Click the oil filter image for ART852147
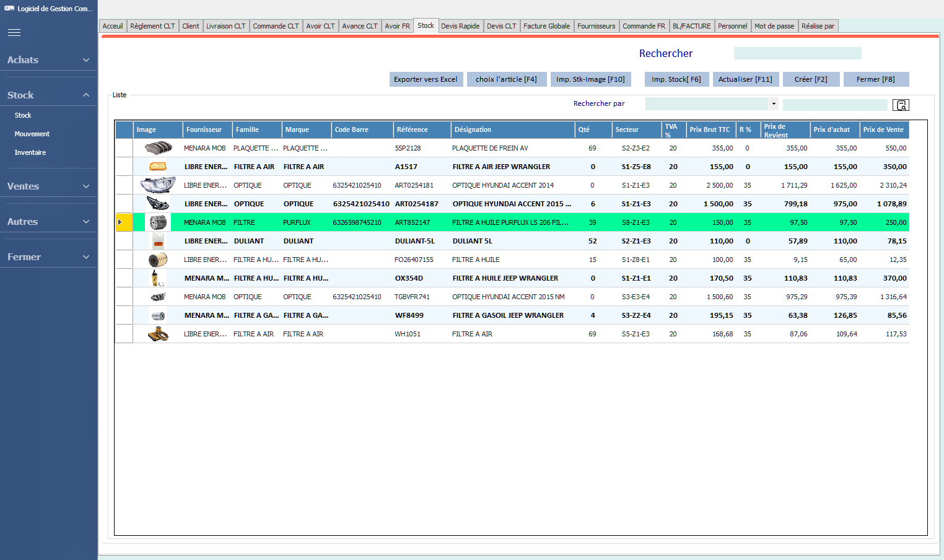 [158, 222]
